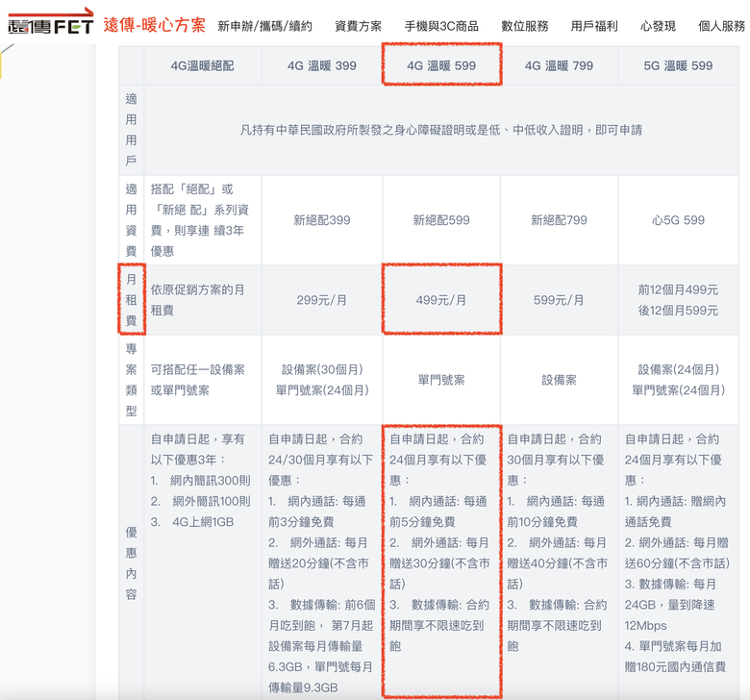750x700 pixels.
Task: Open the 手機與3C商品 menu
Action: [441, 26]
